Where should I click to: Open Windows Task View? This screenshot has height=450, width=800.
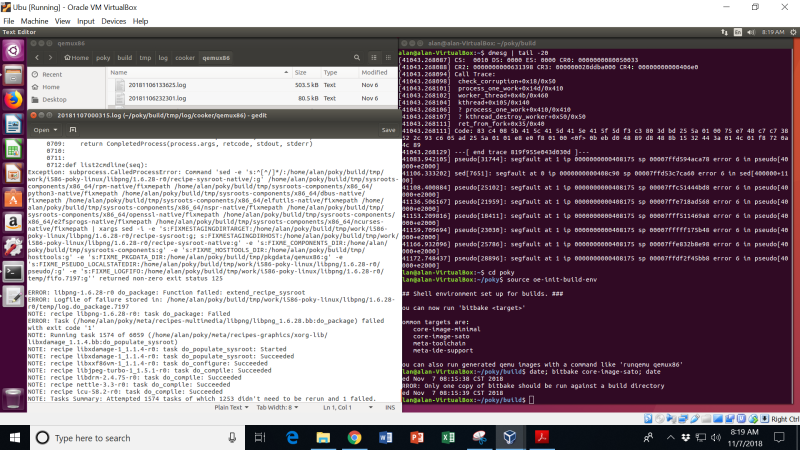260,437
